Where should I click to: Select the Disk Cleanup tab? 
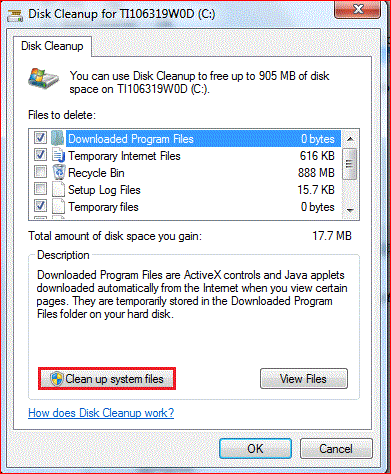[52, 46]
